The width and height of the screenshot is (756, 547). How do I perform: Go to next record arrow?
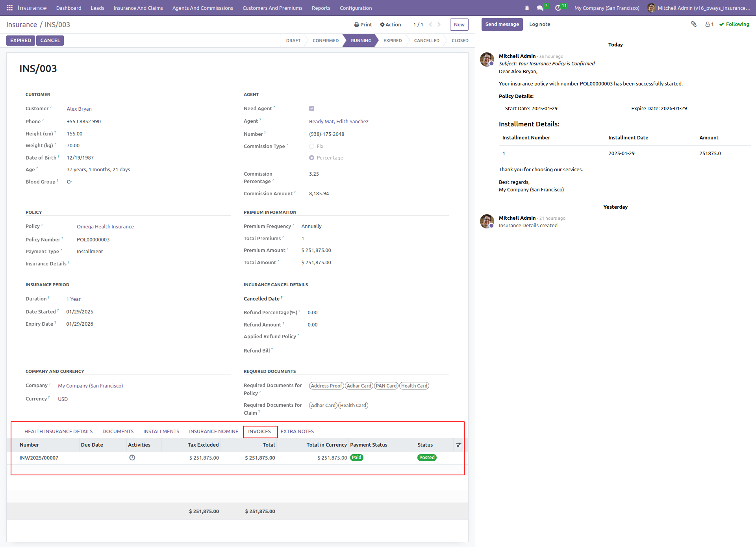[x=439, y=24]
